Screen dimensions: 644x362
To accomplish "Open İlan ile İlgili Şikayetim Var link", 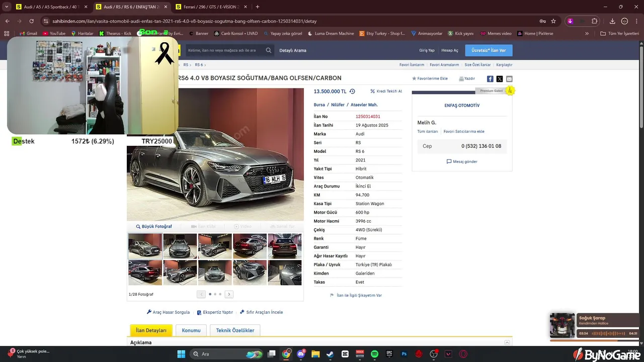I will pyautogui.click(x=356, y=295).
